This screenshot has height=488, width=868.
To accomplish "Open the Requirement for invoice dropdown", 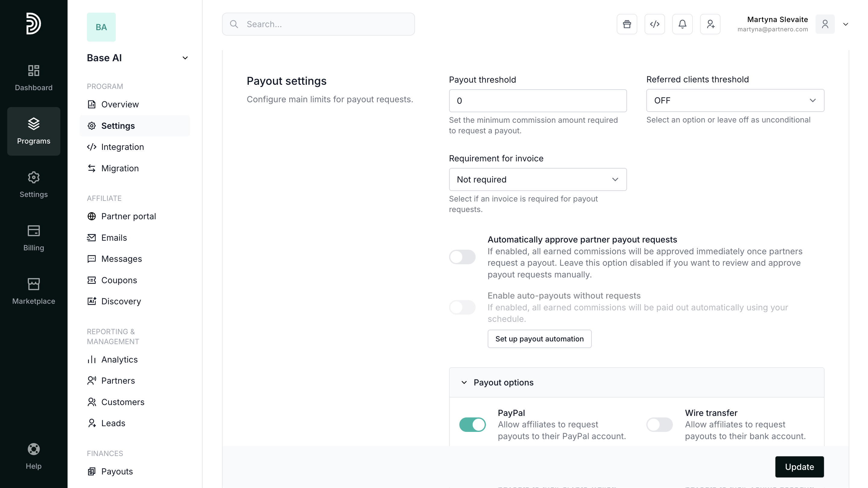I will click(537, 180).
